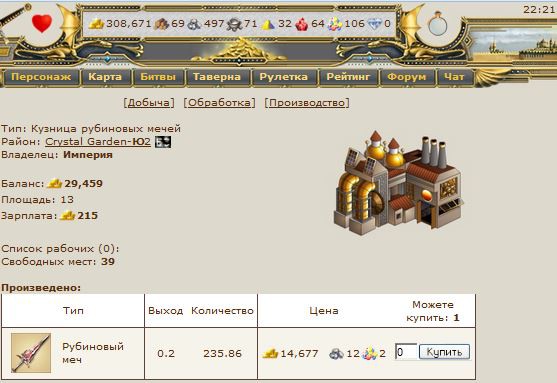Open the Персонаж menu tab

pos(41,77)
